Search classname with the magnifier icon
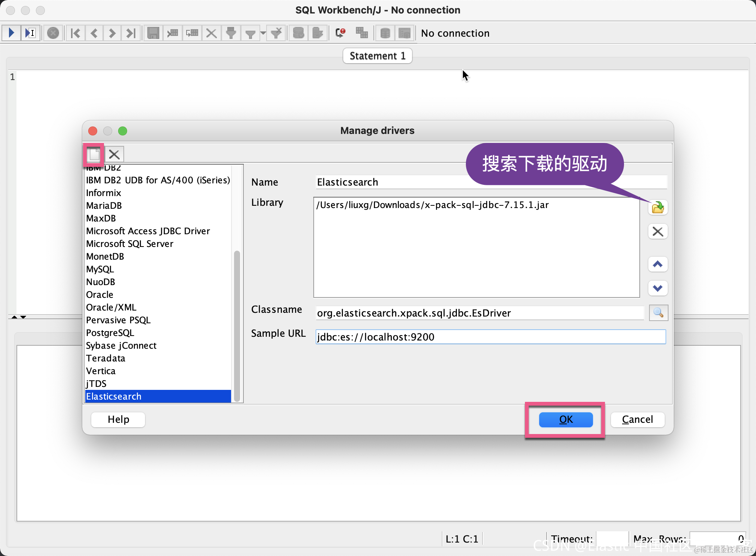This screenshot has width=756, height=556. coord(658,313)
